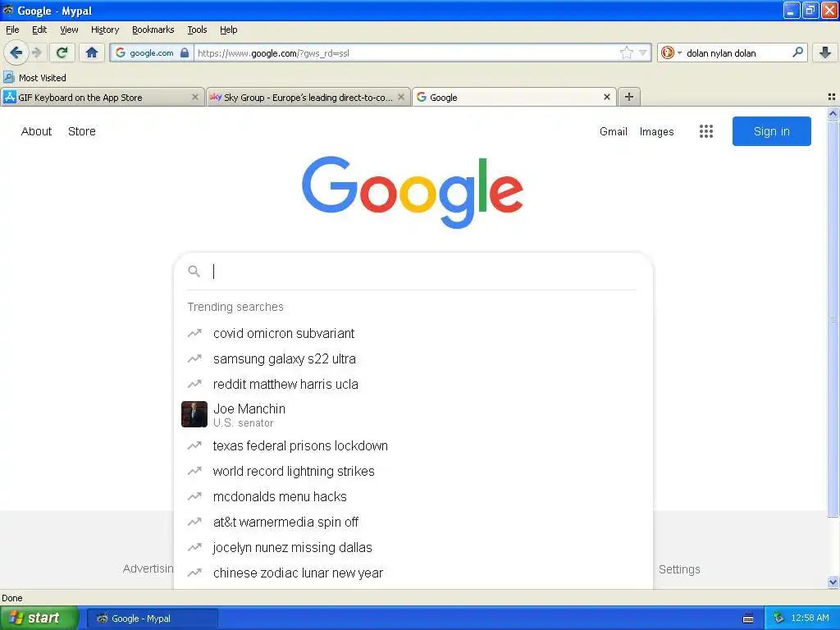Click the list all tabs grid icon

832,97
